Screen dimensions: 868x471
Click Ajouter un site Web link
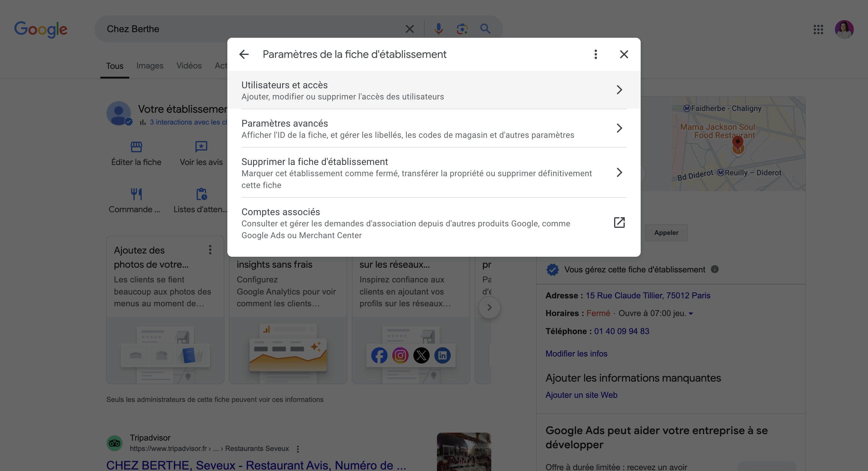click(x=581, y=395)
